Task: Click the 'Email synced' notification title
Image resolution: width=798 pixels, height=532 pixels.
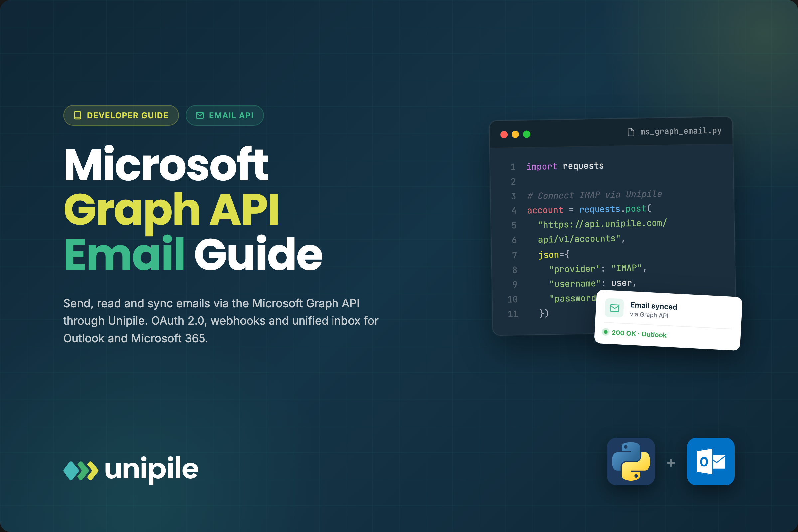Action: coord(653,306)
